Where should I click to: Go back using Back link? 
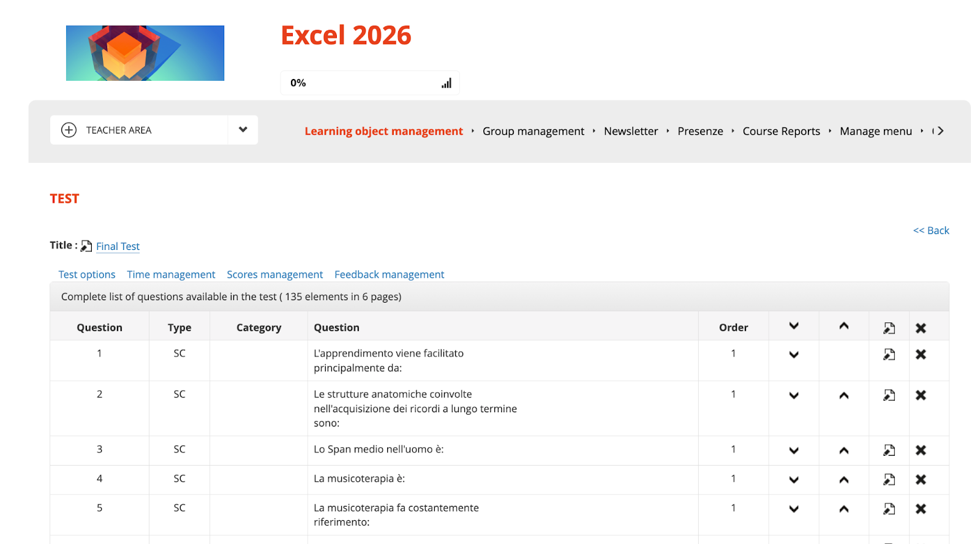[x=930, y=230]
